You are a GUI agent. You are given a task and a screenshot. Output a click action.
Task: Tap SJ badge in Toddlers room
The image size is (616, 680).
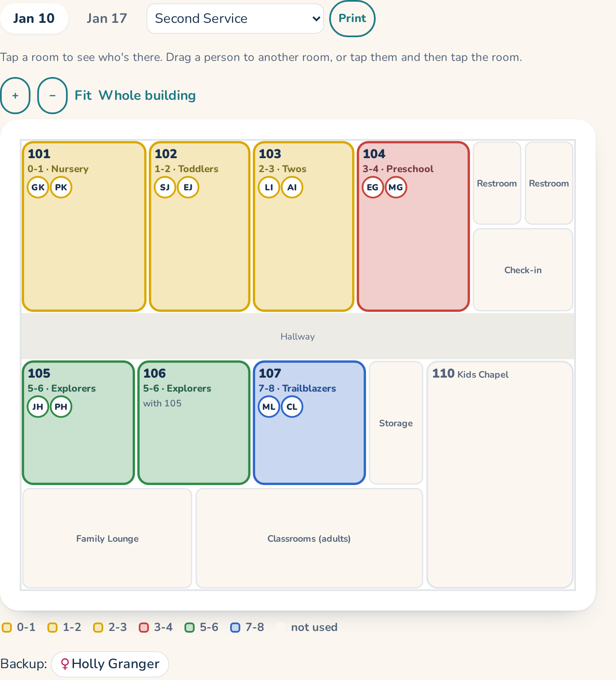[165, 187]
